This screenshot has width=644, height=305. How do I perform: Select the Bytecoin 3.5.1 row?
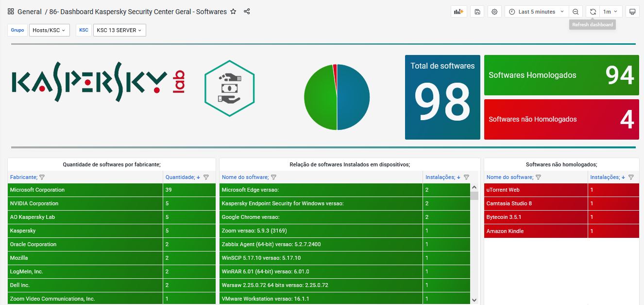[561, 217]
